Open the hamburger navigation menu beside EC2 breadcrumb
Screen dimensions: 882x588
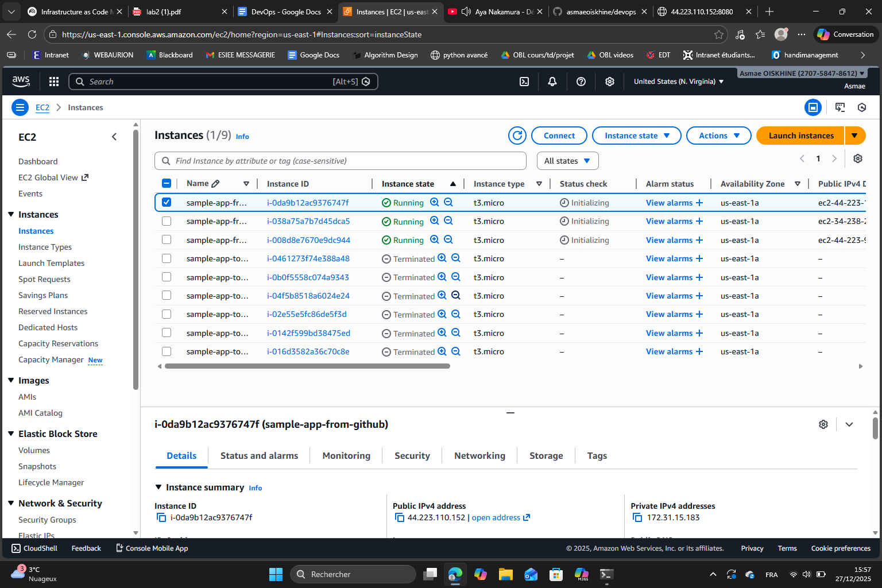[x=20, y=107]
